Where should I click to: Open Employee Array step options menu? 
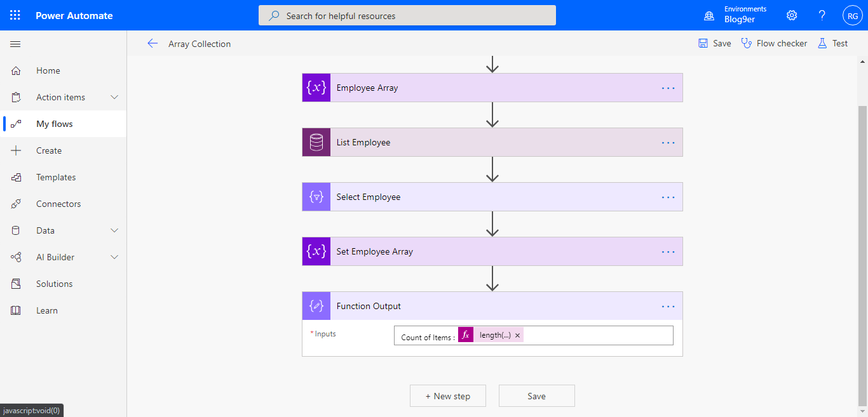pyautogui.click(x=668, y=88)
